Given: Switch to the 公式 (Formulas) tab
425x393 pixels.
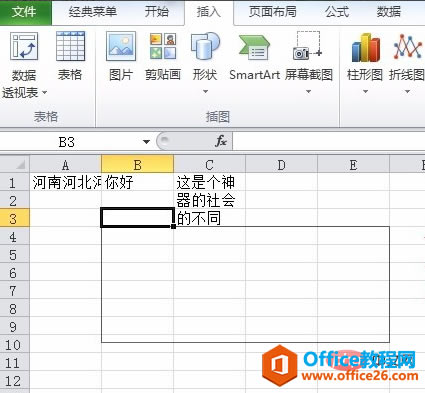Looking at the screenshot, I should tap(337, 12).
